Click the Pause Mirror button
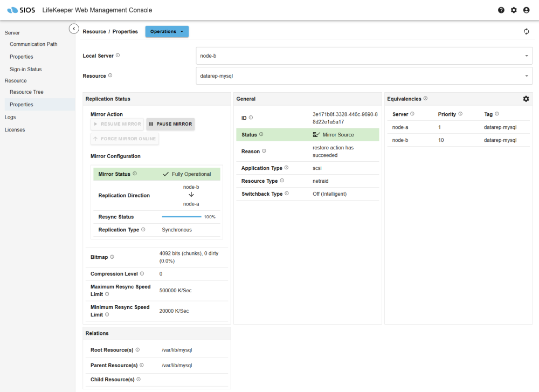 pyautogui.click(x=170, y=124)
